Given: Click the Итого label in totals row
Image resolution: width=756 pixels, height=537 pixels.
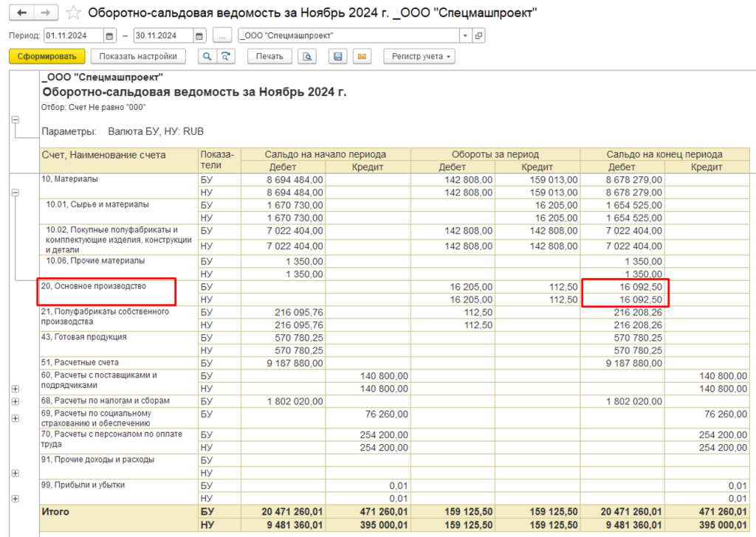Looking at the screenshot, I should click(55, 512).
